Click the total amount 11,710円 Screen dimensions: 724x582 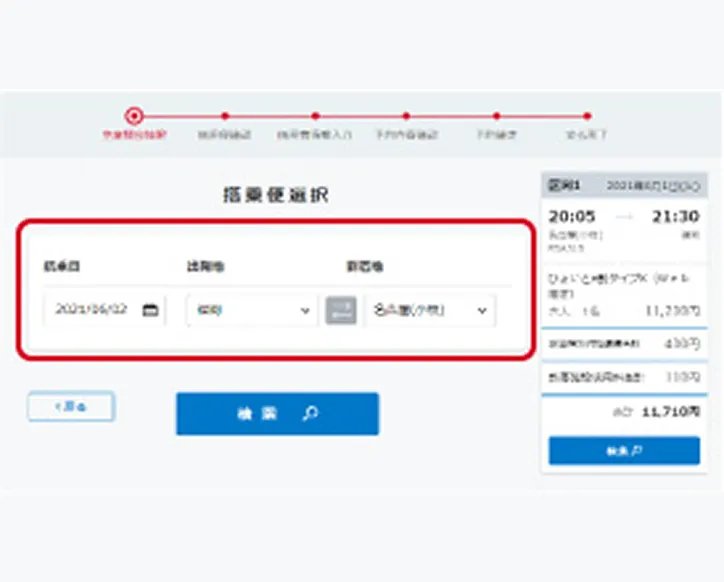click(x=669, y=411)
